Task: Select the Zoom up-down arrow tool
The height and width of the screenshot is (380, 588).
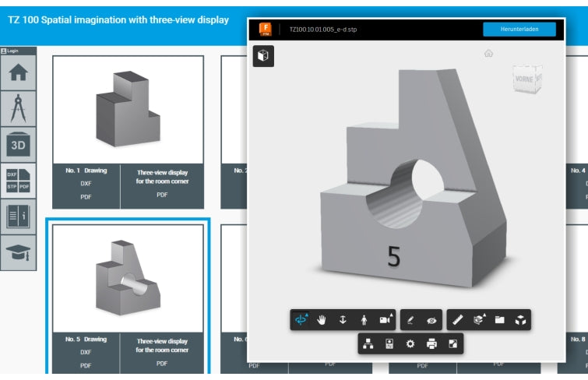Action: tap(343, 320)
